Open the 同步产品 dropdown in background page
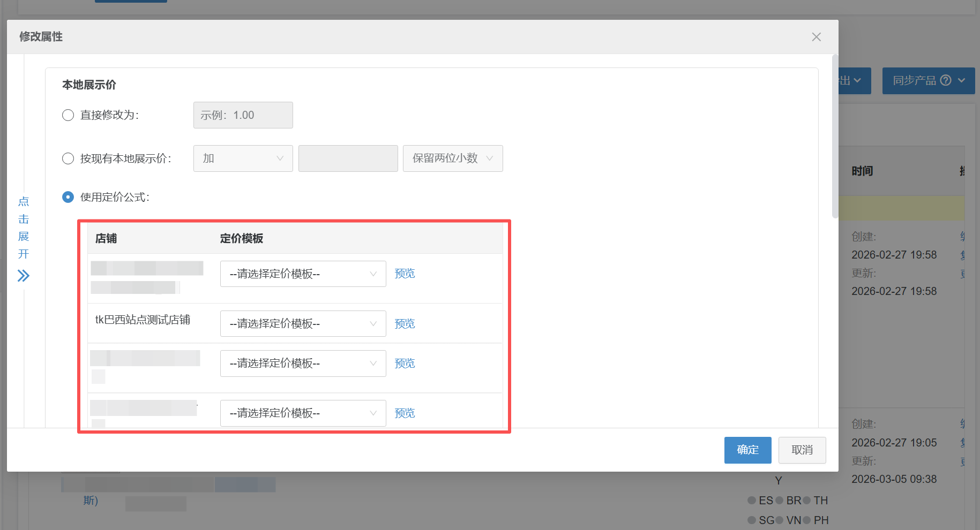 tap(929, 80)
